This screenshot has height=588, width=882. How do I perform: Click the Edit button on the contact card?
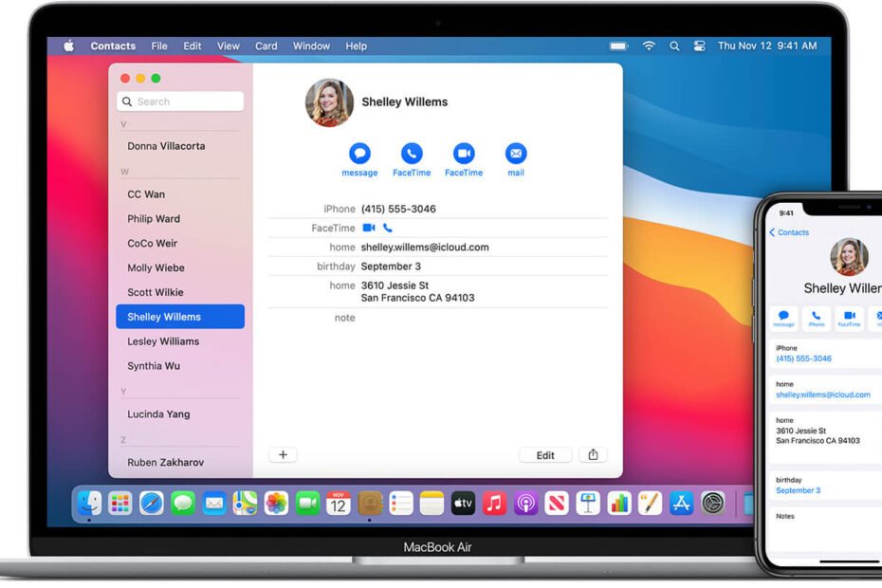tap(545, 455)
